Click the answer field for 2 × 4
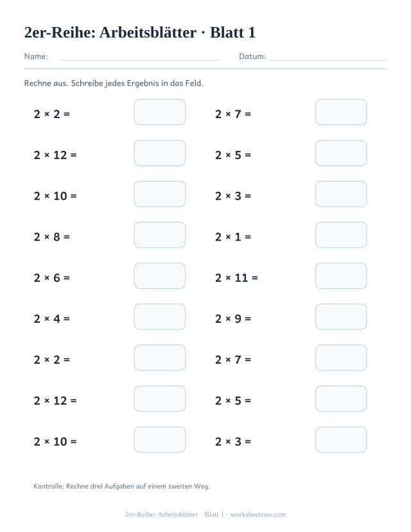 159,317
